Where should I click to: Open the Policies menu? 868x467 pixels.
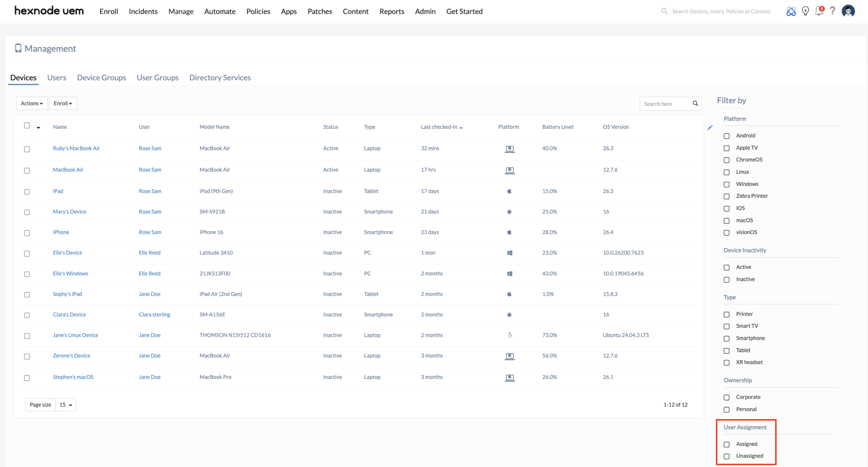[258, 12]
